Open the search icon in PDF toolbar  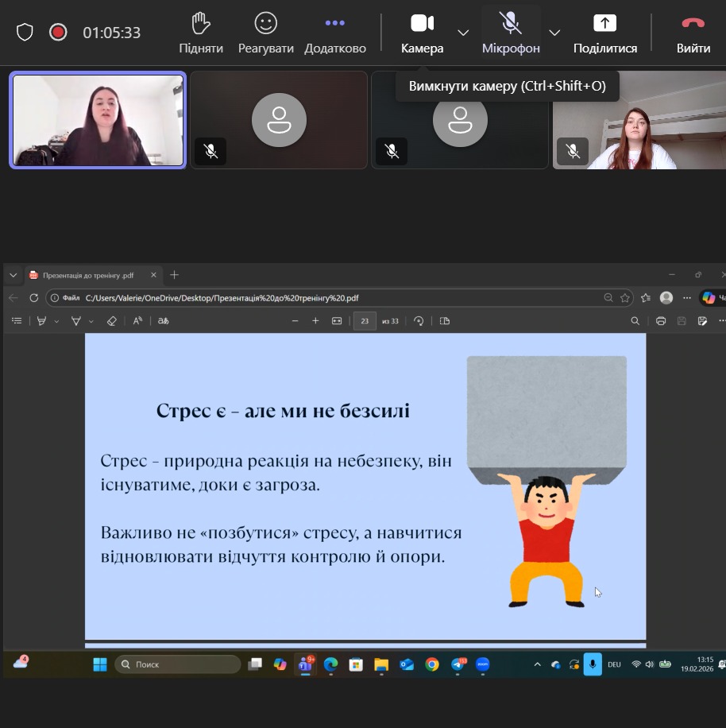(x=635, y=321)
